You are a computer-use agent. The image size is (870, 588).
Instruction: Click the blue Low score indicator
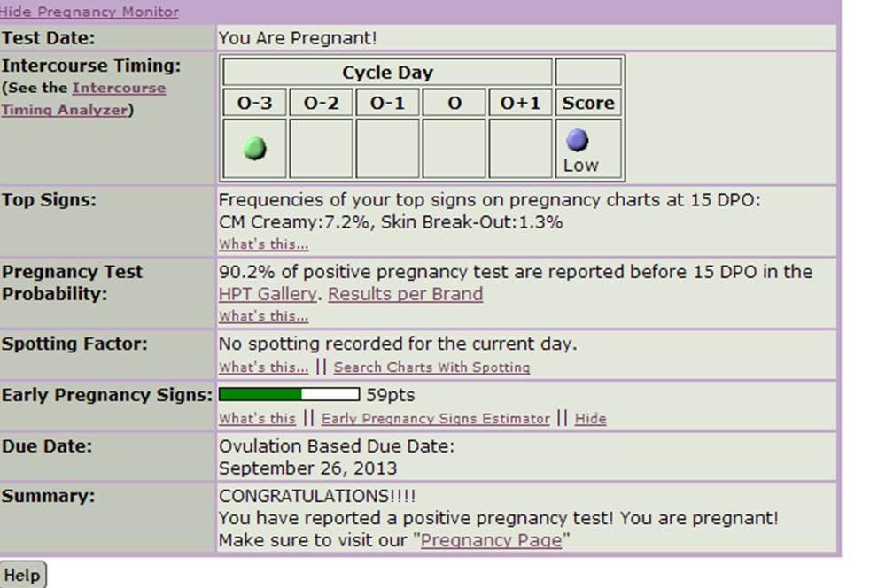coord(578,141)
